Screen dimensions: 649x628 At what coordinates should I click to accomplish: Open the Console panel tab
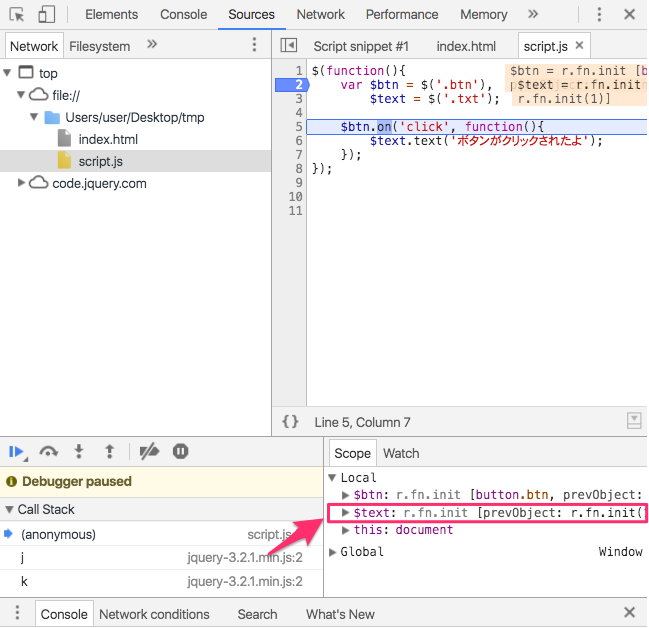coord(183,14)
